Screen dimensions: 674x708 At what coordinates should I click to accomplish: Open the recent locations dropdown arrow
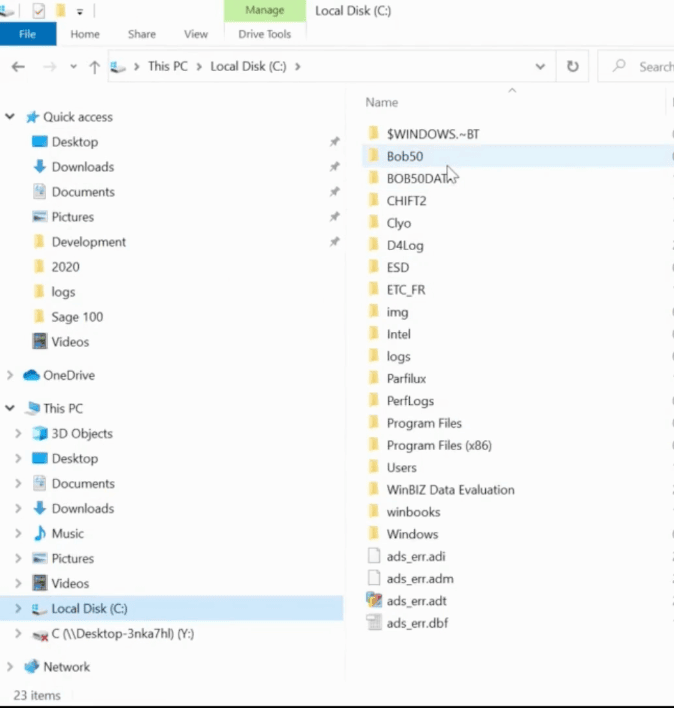click(x=73, y=67)
